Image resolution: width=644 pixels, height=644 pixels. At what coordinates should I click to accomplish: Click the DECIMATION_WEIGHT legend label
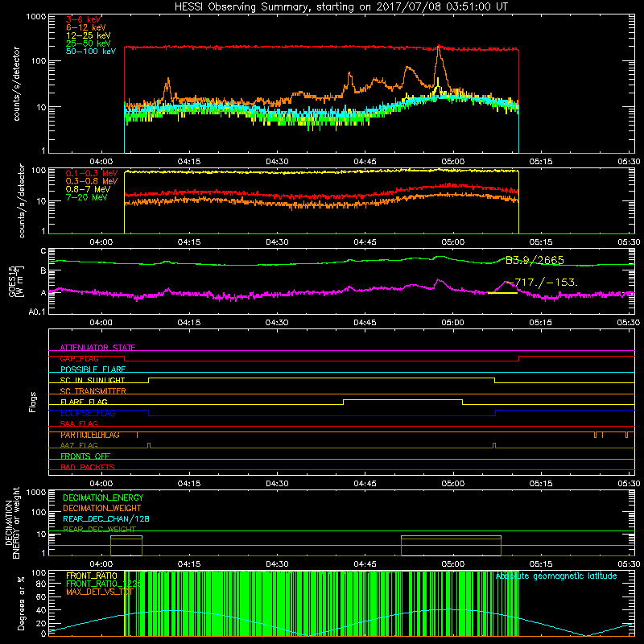(x=102, y=508)
